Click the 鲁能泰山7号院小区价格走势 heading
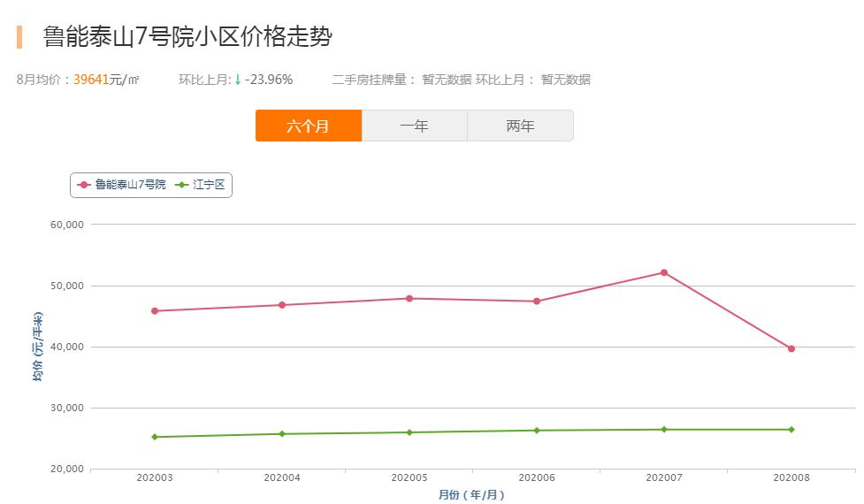This screenshot has height=504, width=864. point(187,37)
